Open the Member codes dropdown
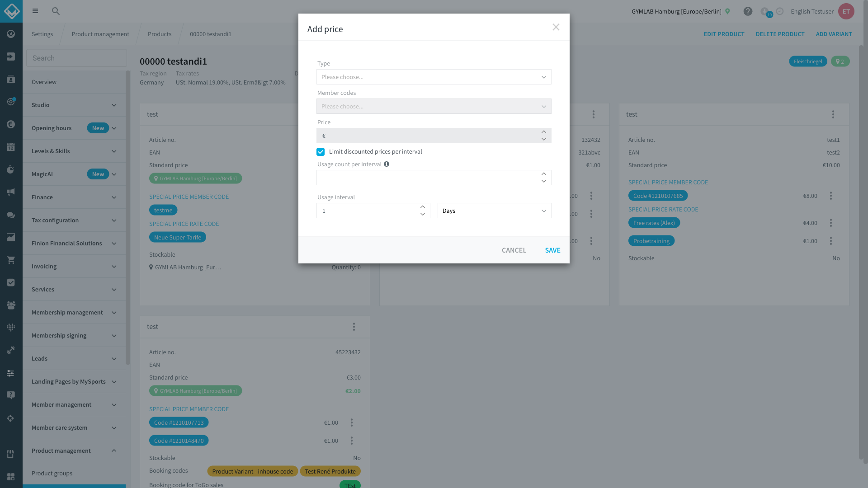The width and height of the screenshot is (868, 488). point(434,106)
